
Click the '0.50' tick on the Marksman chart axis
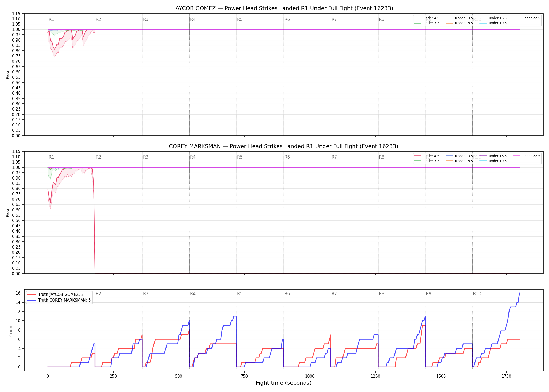(x=16, y=221)
